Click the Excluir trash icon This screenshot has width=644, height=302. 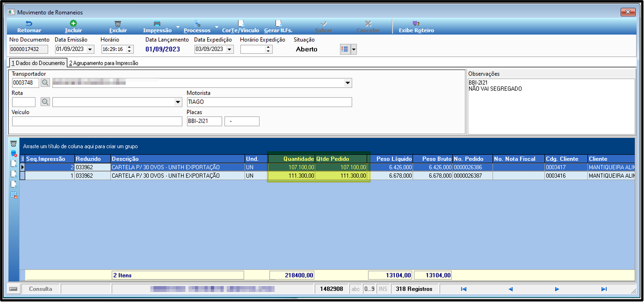coord(118,23)
